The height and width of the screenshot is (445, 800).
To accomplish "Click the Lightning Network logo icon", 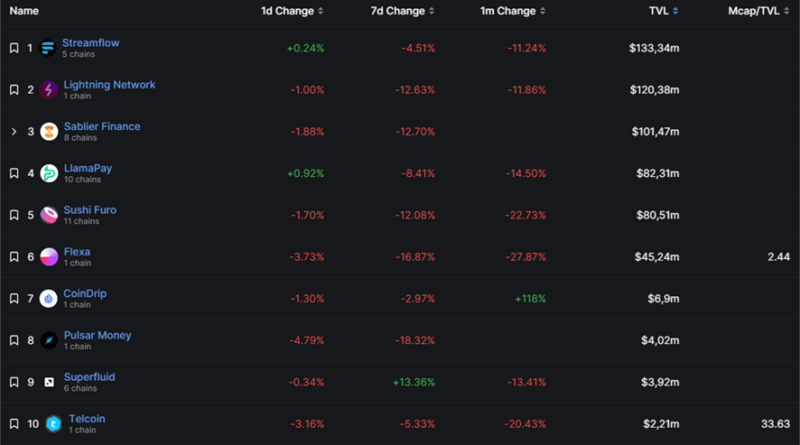I will [48, 90].
